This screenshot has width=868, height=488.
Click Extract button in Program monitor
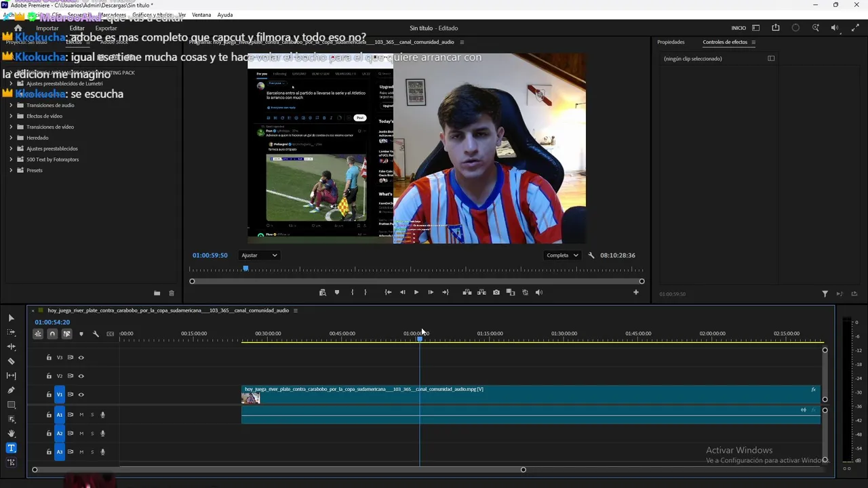pyautogui.click(x=481, y=292)
